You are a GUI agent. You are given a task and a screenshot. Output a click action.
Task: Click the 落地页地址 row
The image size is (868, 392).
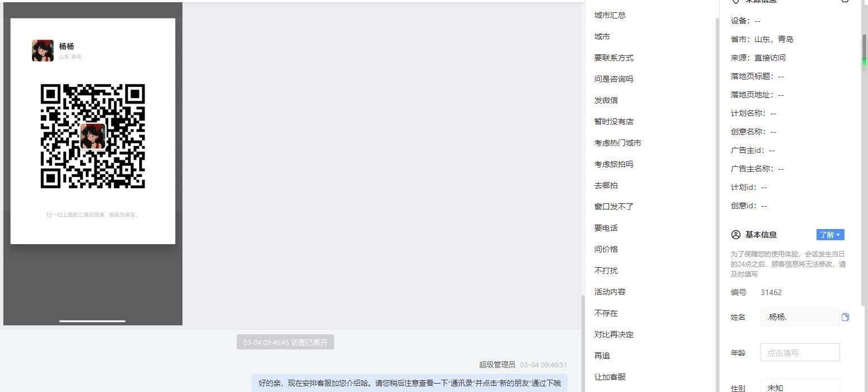pos(757,95)
